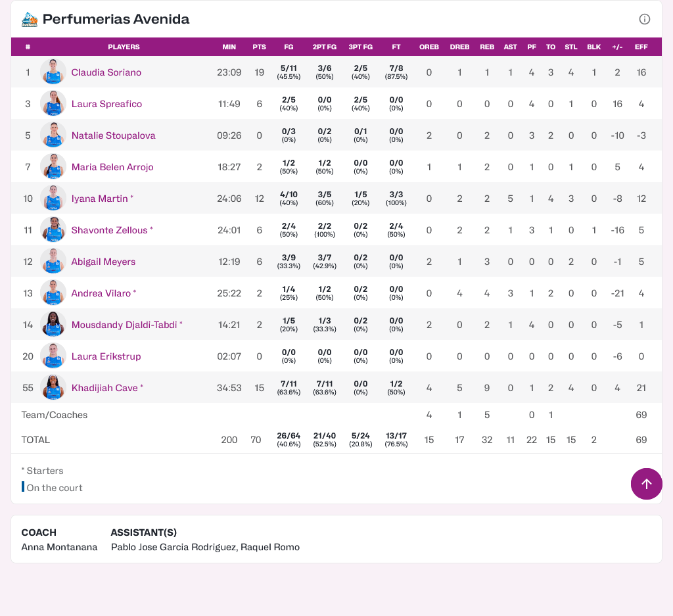Screen dimensions: 673x616
Task: Open Iyana Martin's player page
Action: [99, 199]
